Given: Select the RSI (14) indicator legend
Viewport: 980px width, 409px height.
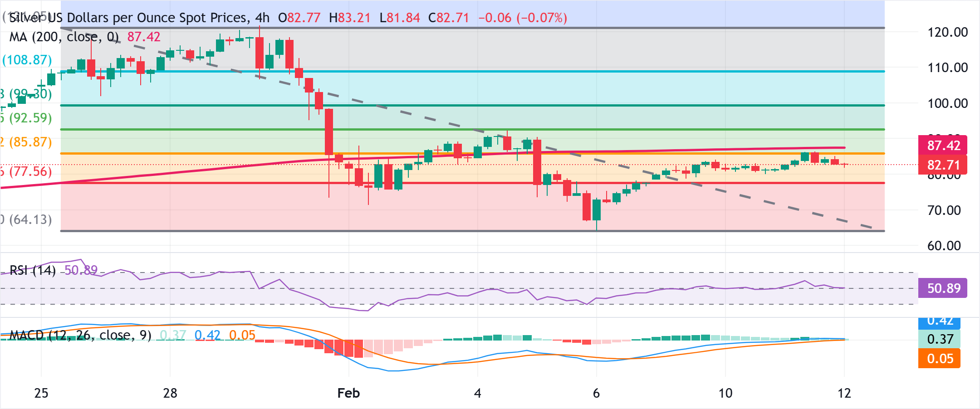Looking at the screenshot, I should 33,271.
